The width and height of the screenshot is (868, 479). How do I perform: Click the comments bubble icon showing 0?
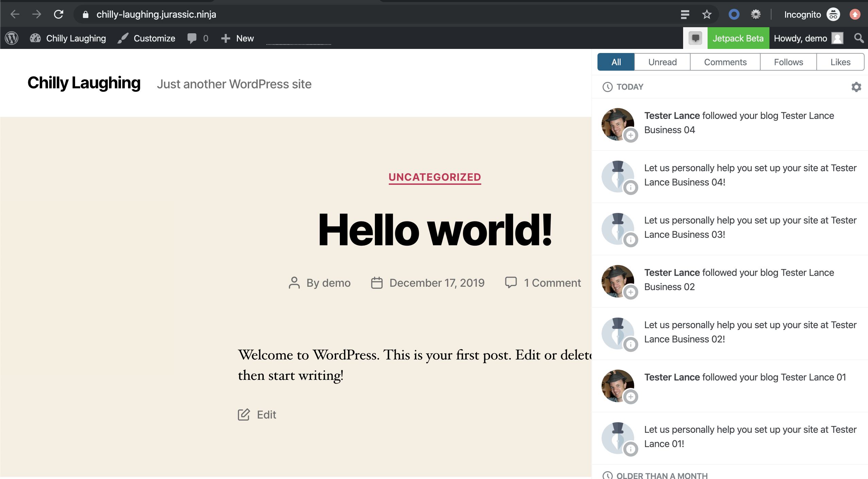coord(192,38)
